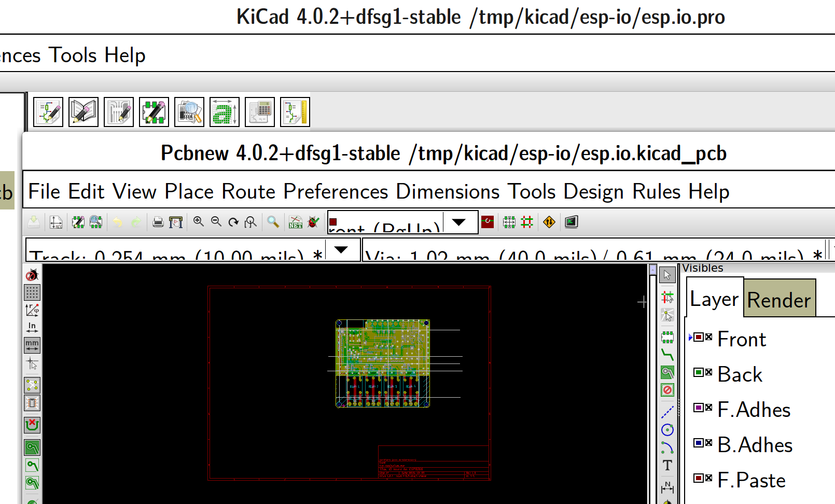Toggle visibility checkbox for Back layer
835x504 pixels.
[709, 372]
